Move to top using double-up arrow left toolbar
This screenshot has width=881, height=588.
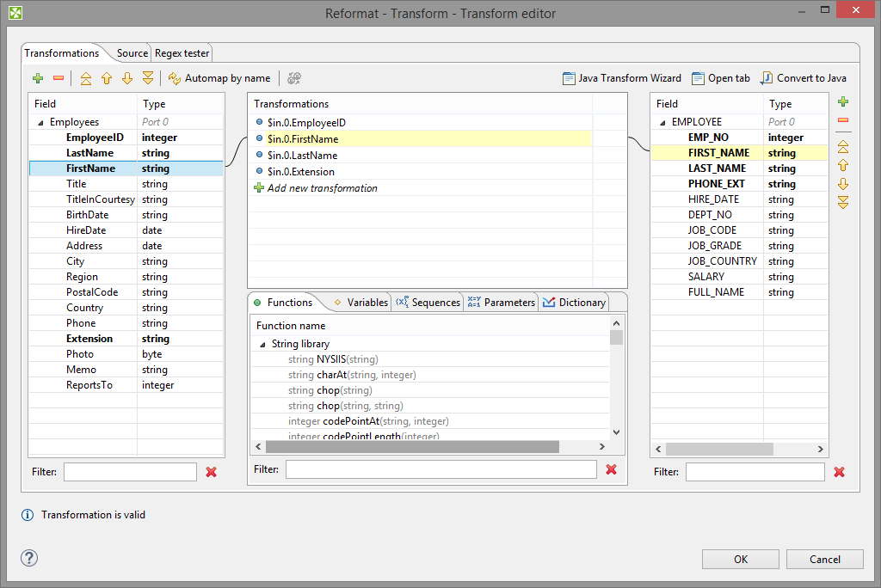[x=86, y=78]
